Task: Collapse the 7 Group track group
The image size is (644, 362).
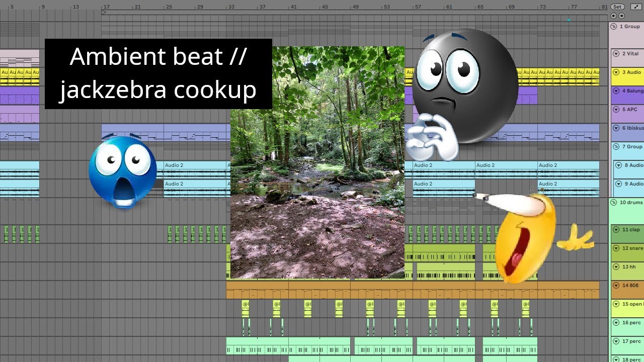Action: pyautogui.click(x=616, y=146)
